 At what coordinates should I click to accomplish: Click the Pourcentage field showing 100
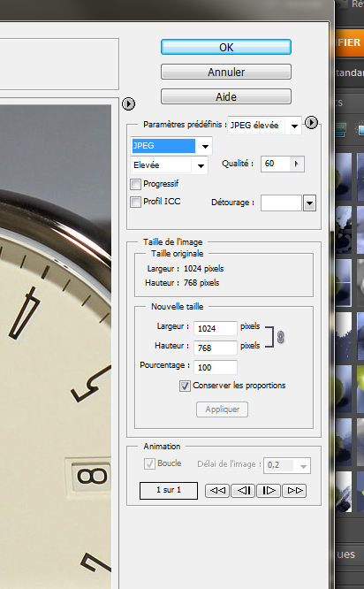tap(216, 367)
